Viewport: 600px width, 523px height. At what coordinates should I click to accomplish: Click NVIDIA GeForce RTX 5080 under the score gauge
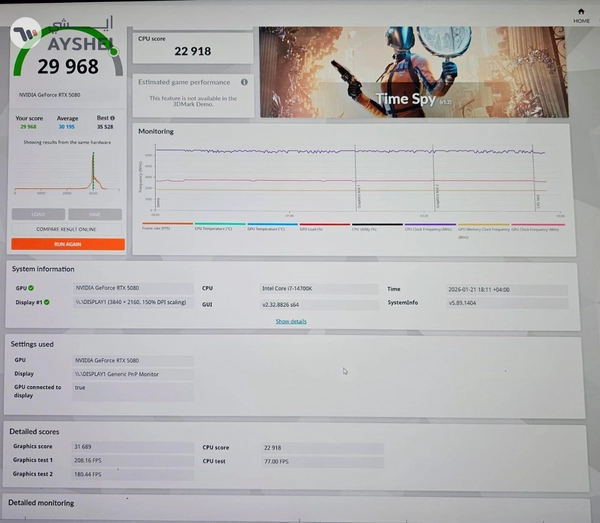49,95
